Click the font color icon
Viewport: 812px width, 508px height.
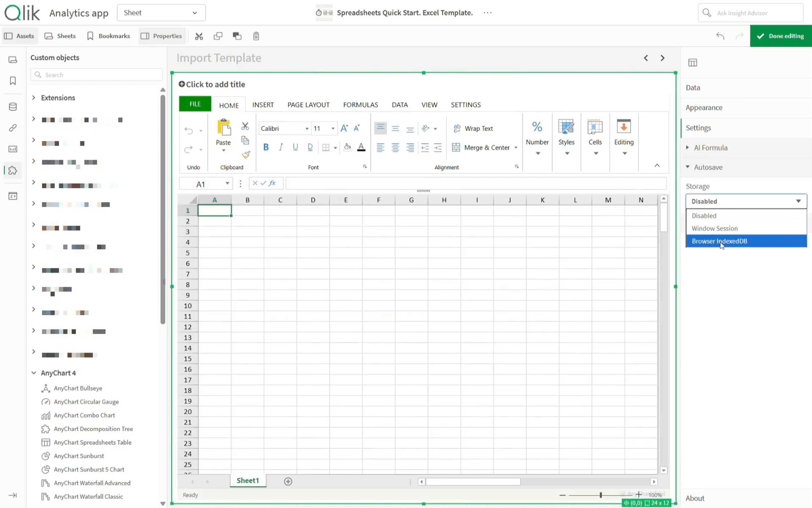click(361, 147)
